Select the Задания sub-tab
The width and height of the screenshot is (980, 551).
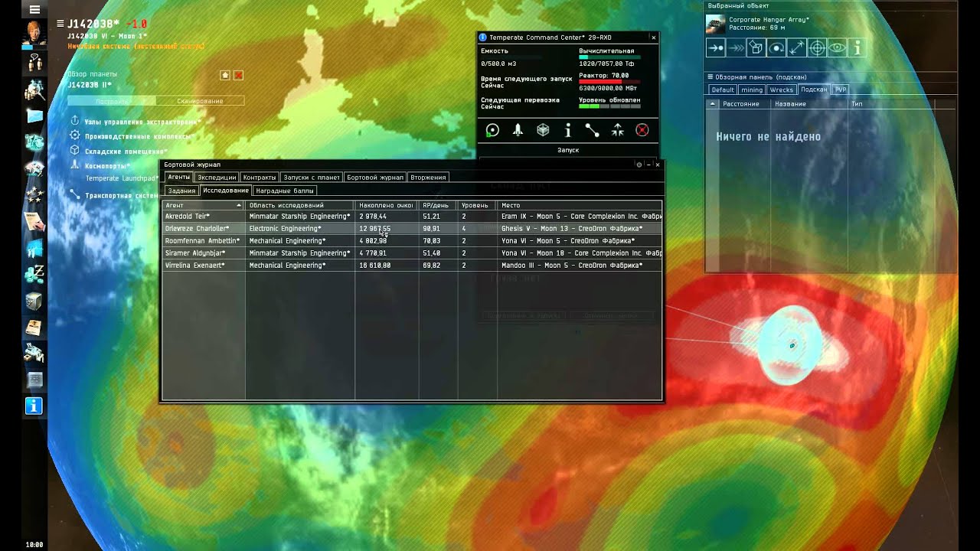[x=182, y=191]
